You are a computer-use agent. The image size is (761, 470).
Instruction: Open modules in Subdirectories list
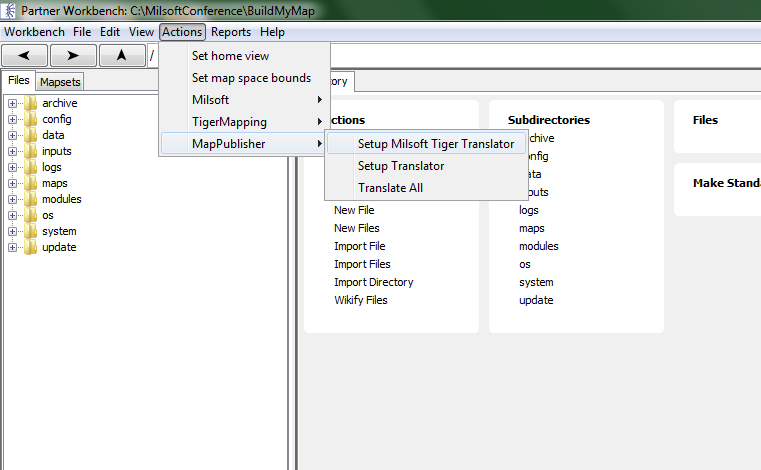[539, 246]
